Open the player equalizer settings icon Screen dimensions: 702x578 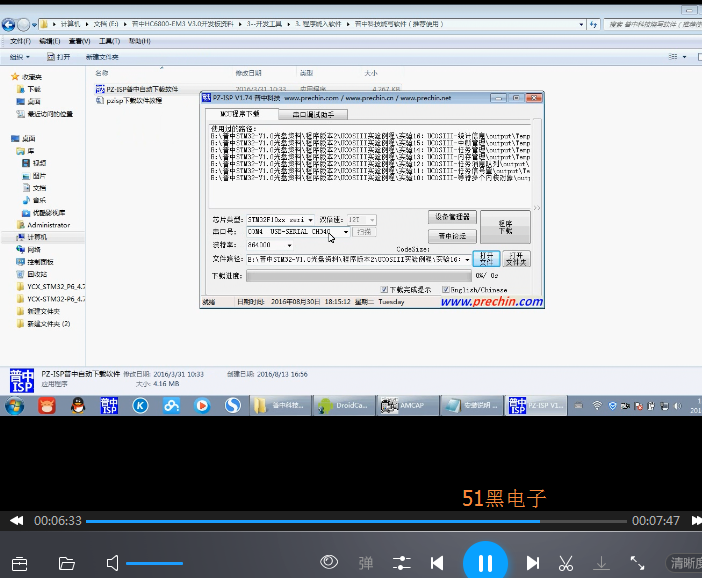click(x=402, y=563)
